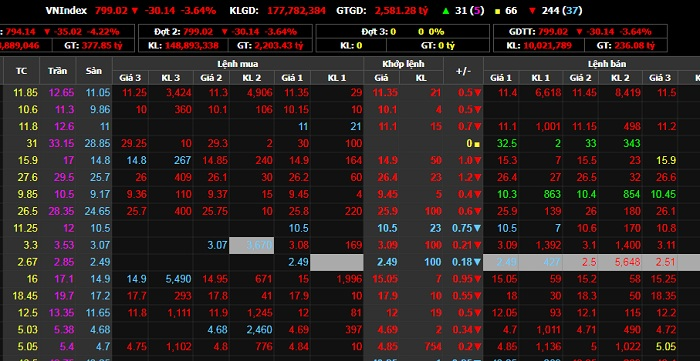Select matched volume 754
The height and width of the screenshot is (361, 700).
[x=432, y=346]
